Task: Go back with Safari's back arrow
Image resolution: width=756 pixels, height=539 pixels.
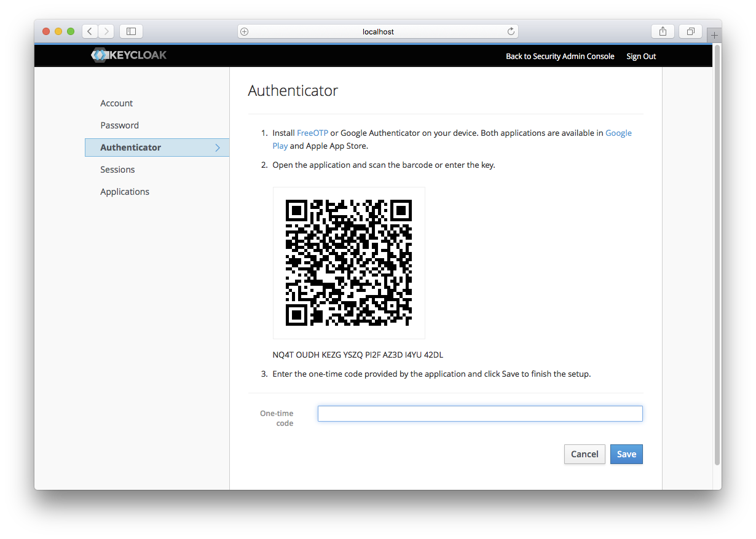Action: pyautogui.click(x=90, y=31)
